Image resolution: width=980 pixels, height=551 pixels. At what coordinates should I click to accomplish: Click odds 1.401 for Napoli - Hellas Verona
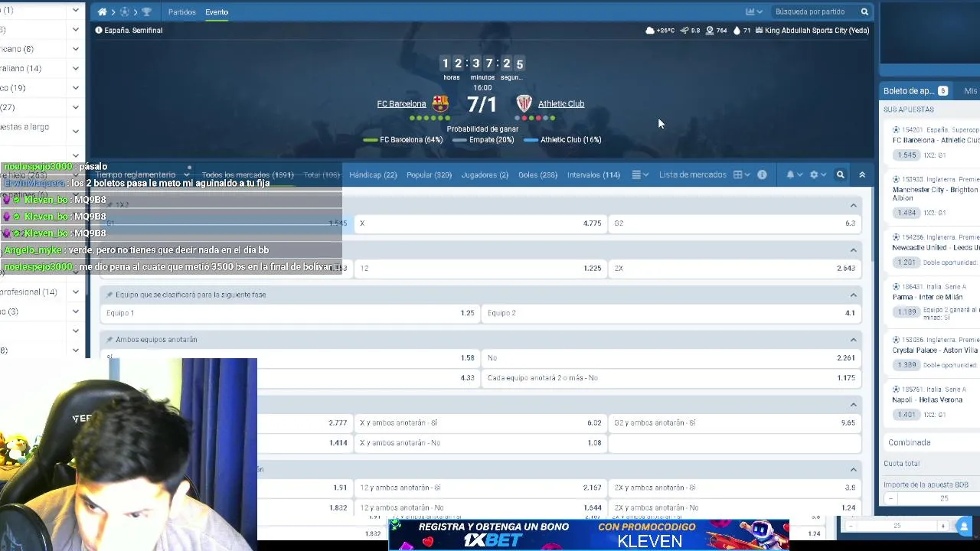(x=907, y=415)
